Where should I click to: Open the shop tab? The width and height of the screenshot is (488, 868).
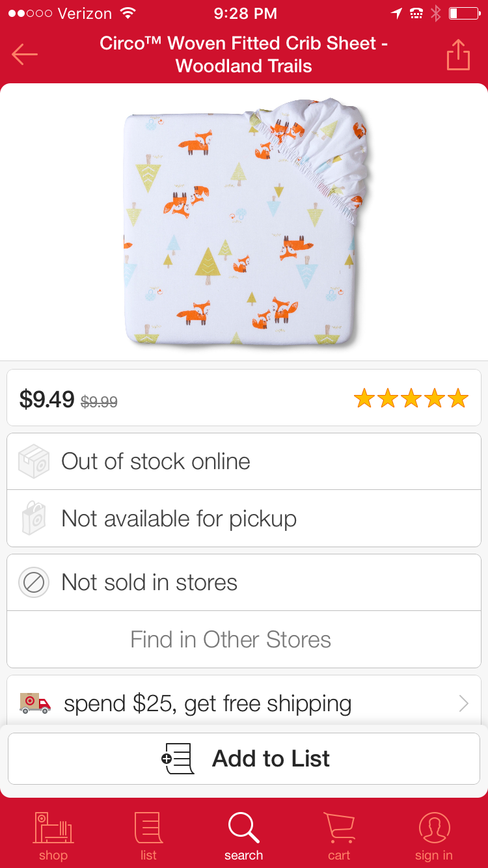53,835
